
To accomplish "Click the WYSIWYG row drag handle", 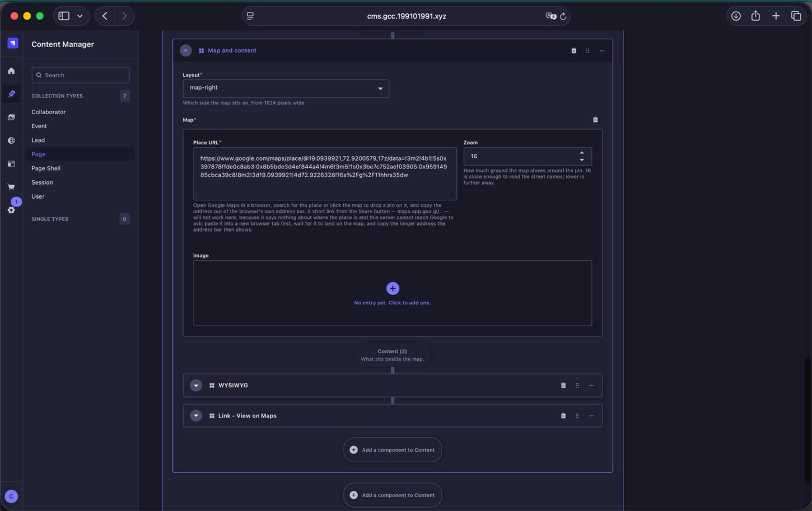I will tap(577, 385).
